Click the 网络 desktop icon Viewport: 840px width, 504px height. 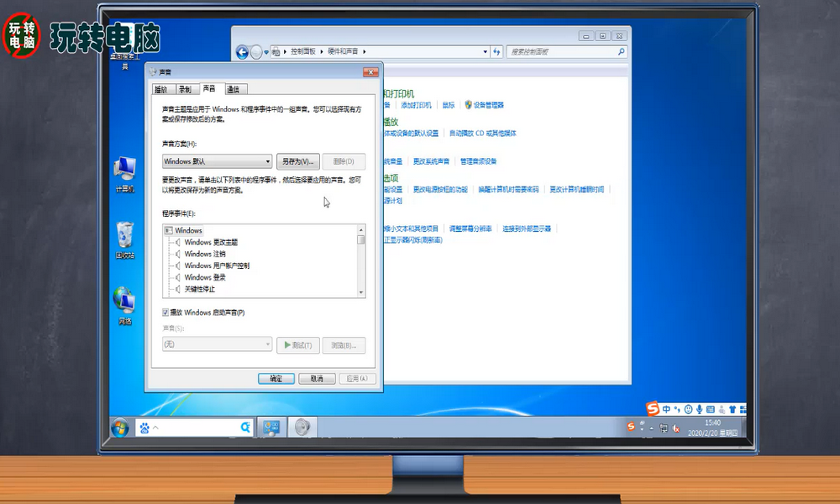coord(125,306)
